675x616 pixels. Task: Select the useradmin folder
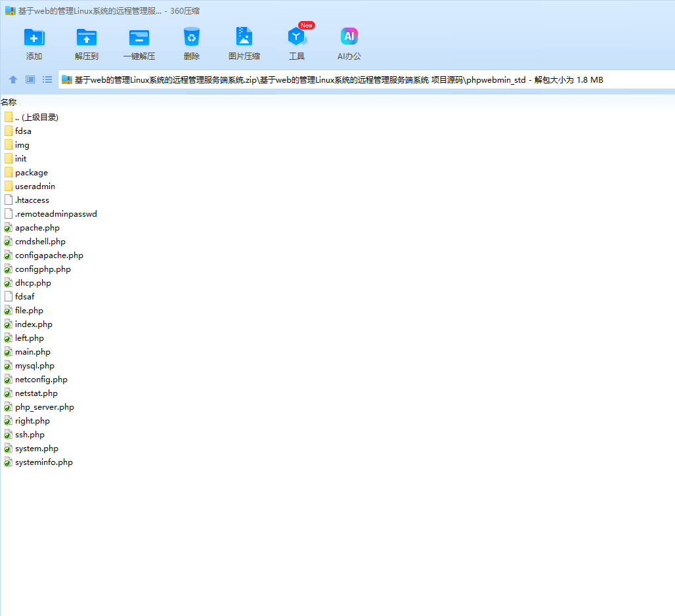point(30,186)
